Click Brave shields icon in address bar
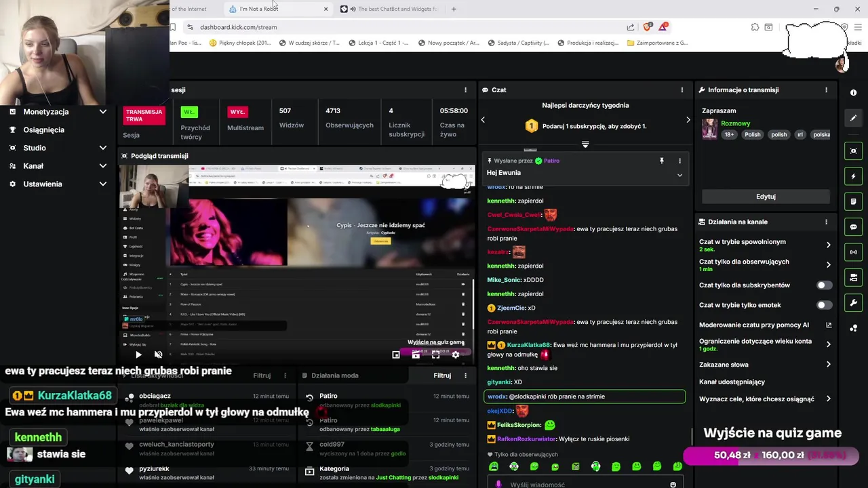This screenshot has width=868, height=488. pyautogui.click(x=648, y=27)
